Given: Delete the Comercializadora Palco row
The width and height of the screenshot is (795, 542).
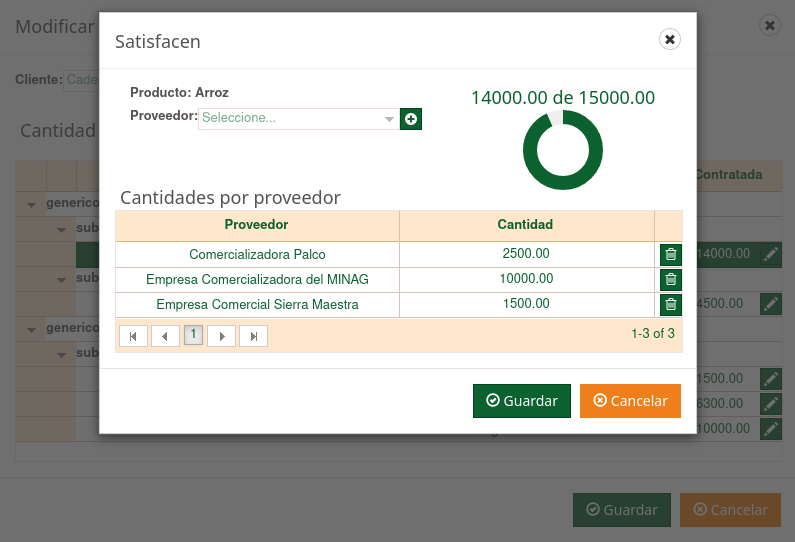Looking at the screenshot, I should [670, 254].
